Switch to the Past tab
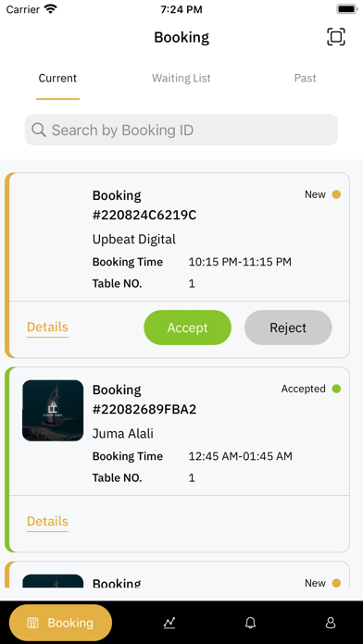 pos(305,78)
